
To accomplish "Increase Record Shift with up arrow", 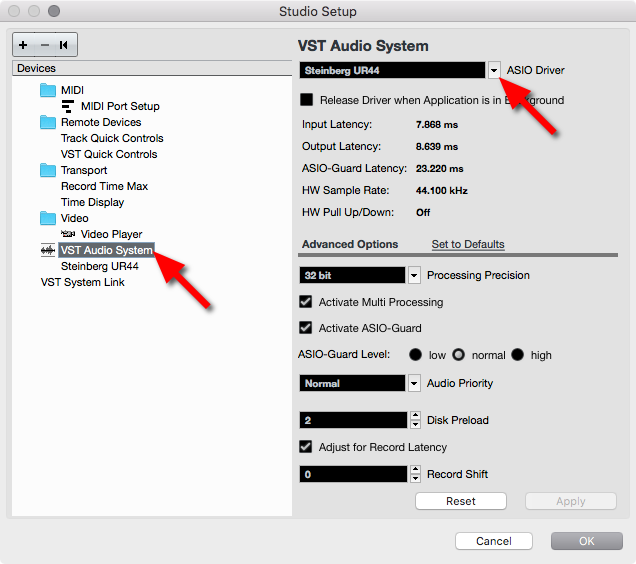I will tap(415, 469).
